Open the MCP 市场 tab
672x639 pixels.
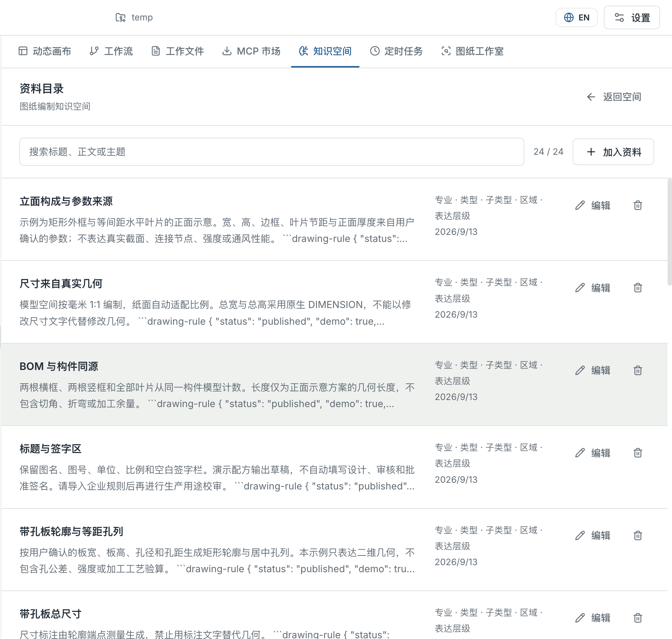(251, 51)
